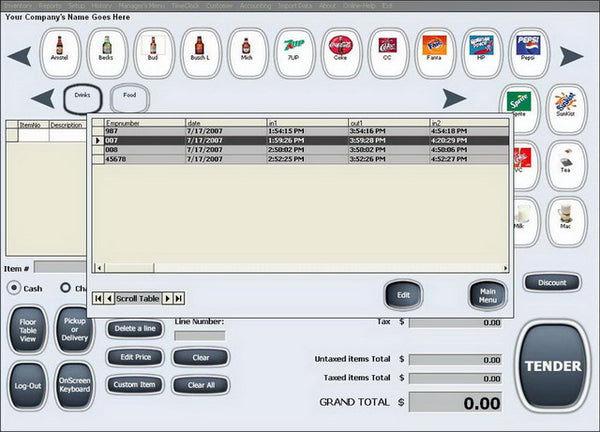Screen dimensions: 600x432
Task: Switch to the Food category tab
Action: (130, 97)
